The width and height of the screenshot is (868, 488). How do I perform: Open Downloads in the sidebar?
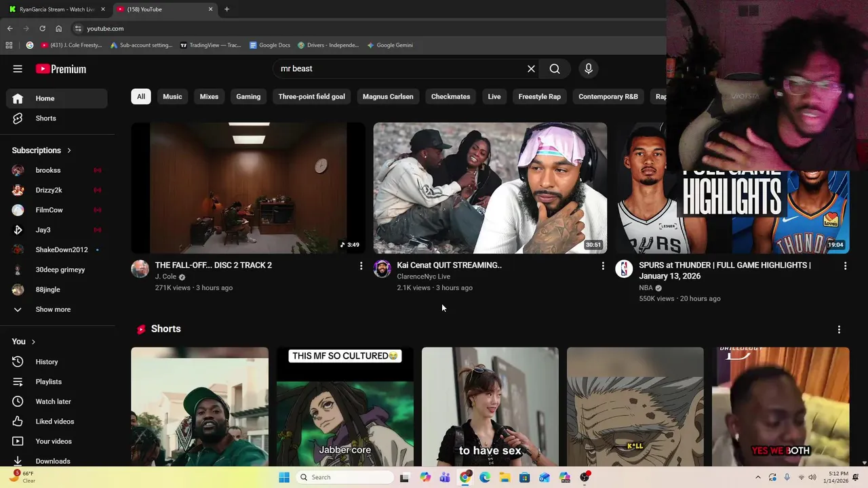(x=57, y=461)
